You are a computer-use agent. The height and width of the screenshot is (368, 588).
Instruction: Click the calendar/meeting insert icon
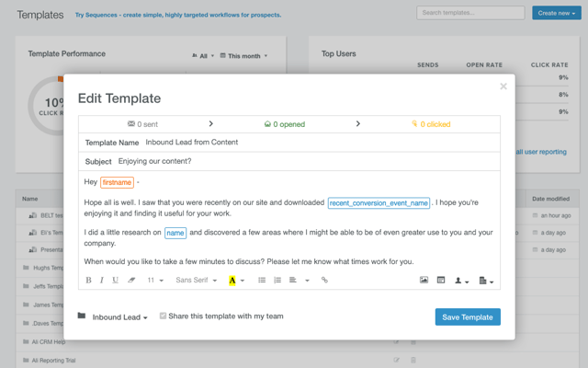tap(441, 280)
